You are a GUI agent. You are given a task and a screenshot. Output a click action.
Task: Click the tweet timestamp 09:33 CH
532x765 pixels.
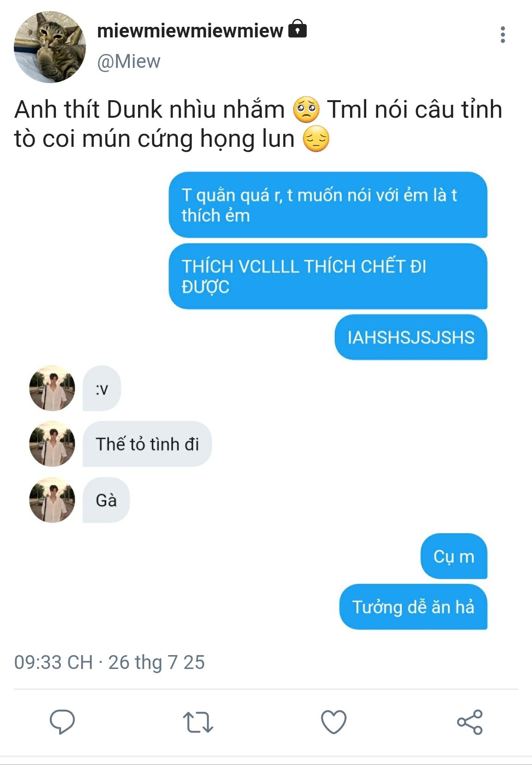click(53, 662)
